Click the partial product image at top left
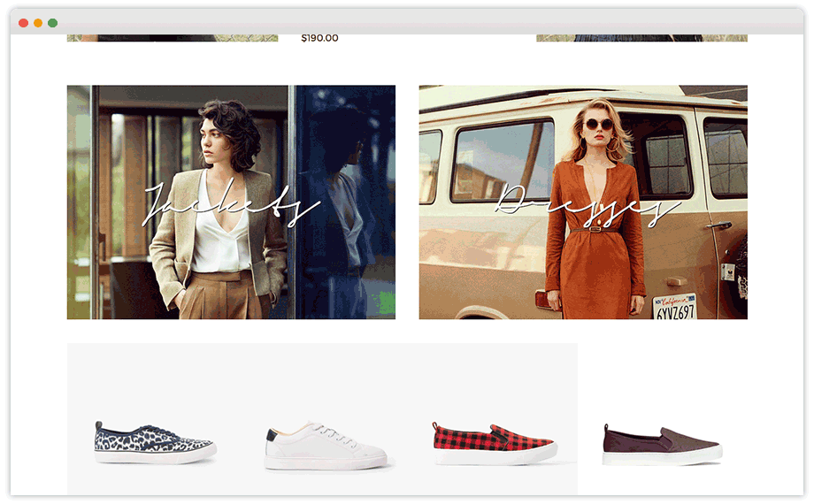 173,38
